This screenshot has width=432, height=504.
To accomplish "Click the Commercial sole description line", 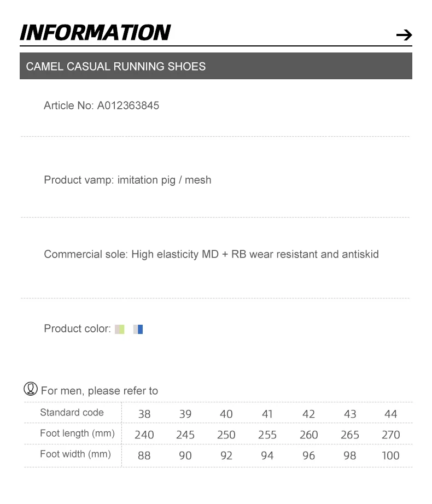I will pos(211,254).
